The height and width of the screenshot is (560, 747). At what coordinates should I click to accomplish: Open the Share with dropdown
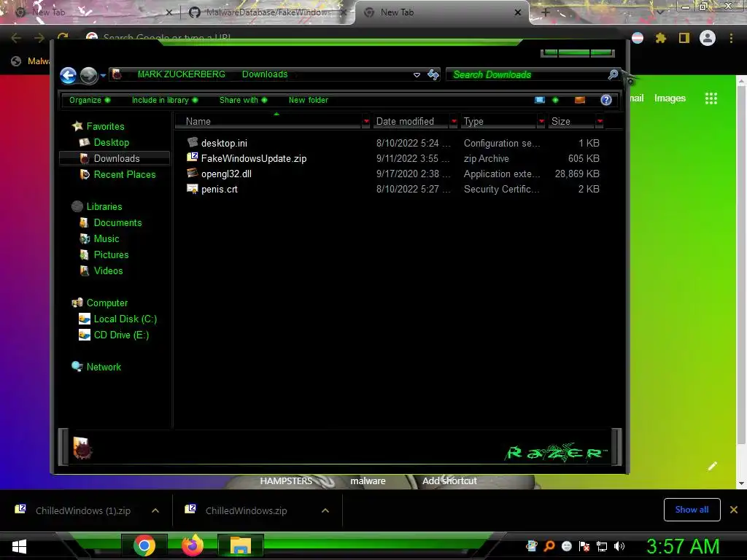tap(243, 100)
